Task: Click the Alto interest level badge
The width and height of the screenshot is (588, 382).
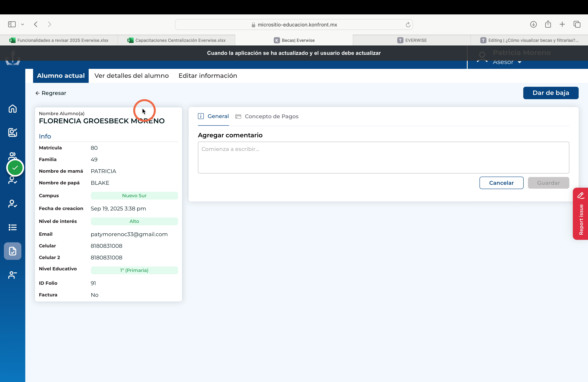Action: click(134, 221)
